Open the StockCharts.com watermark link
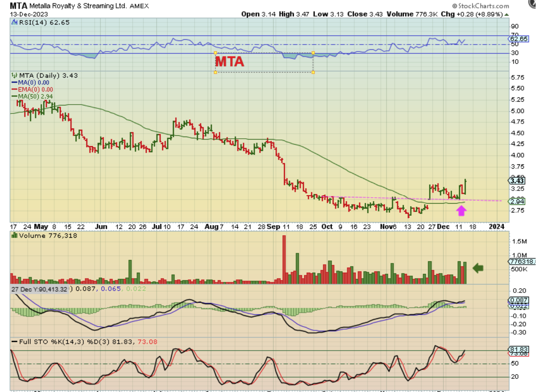This screenshot has height=392, width=536. tap(480, 6)
